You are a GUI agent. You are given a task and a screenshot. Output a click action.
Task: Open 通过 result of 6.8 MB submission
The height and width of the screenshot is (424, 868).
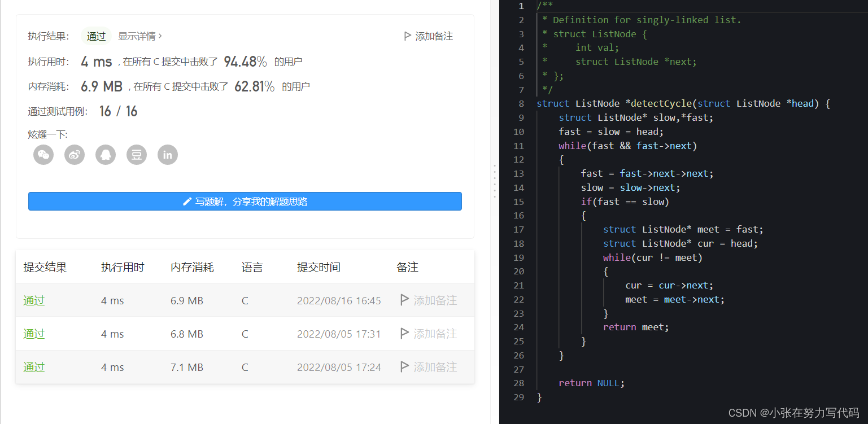pos(34,334)
